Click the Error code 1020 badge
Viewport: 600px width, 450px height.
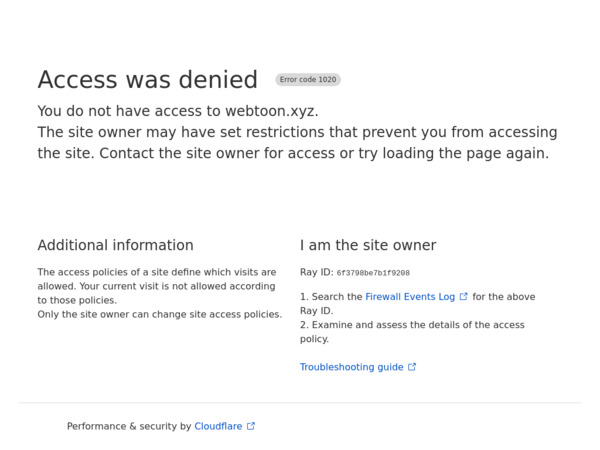(x=308, y=80)
